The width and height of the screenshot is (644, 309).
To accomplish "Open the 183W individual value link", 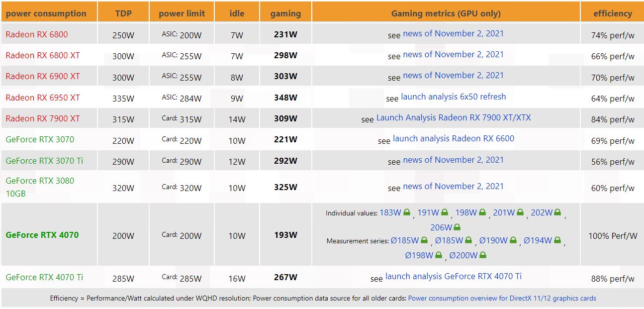I will tap(390, 212).
